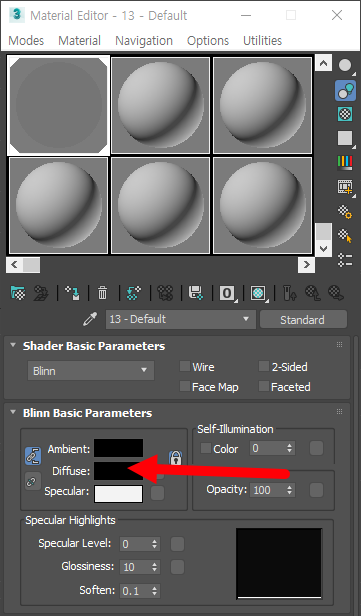Check the Self-Illumination Color checkbox
Viewport: 361px width, 616px height.
coord(206,448)
